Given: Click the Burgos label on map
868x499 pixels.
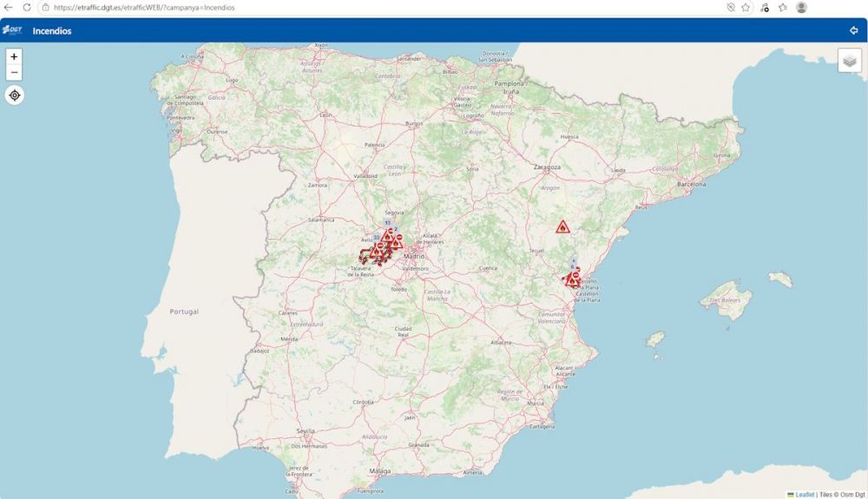Looking at the screenshot, I should [x=414, y=124].
